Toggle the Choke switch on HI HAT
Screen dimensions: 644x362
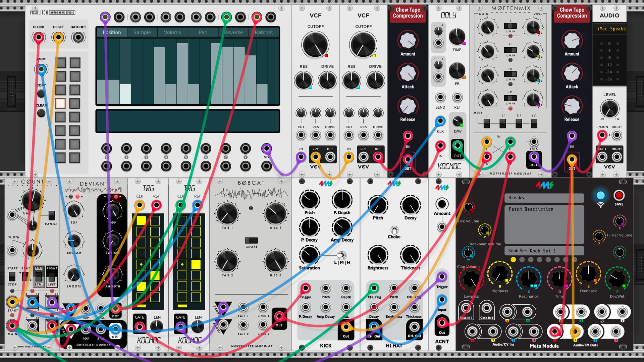click(x=394, y=230)
